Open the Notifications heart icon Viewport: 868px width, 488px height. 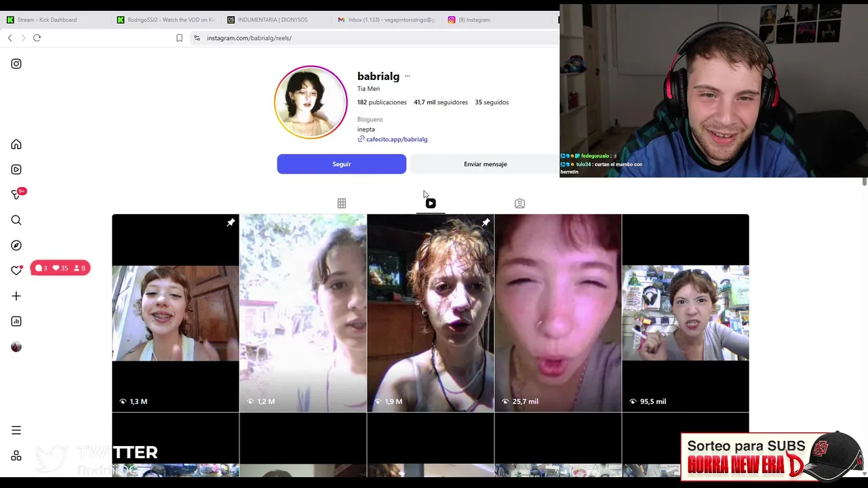click(16, 270)
